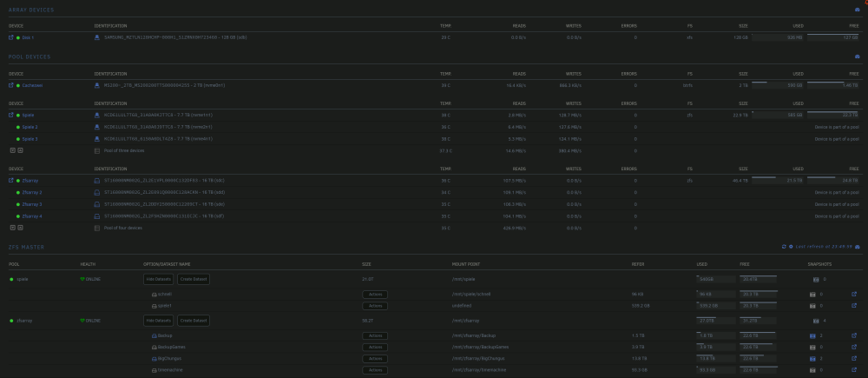
Task: Click the SAMSUNG drive identification icon
Action: tap(97, 37)
